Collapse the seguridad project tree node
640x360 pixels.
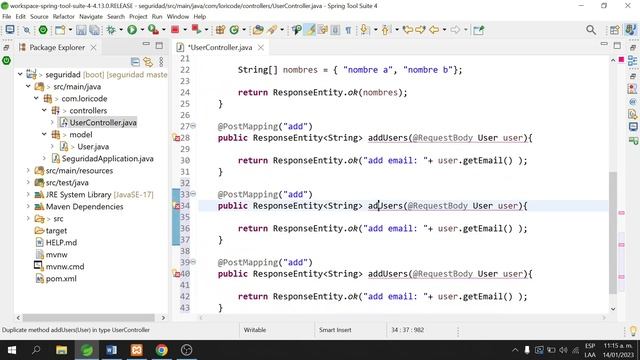coord(20,75)
